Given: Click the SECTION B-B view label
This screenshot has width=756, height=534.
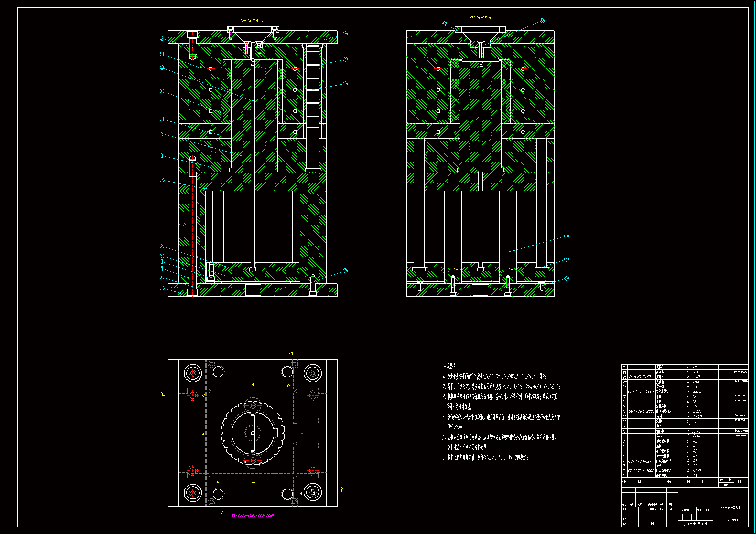Looking at the screenshot, I should (480, 18).
